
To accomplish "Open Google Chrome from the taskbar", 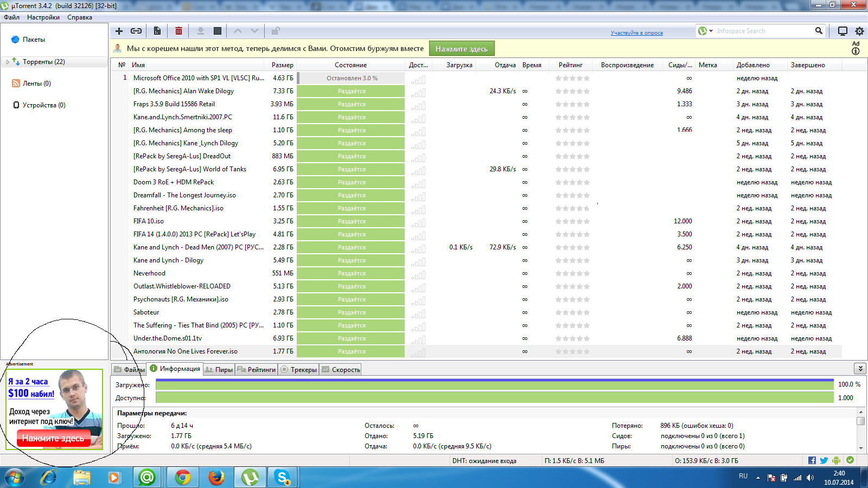I will point(183,477).
